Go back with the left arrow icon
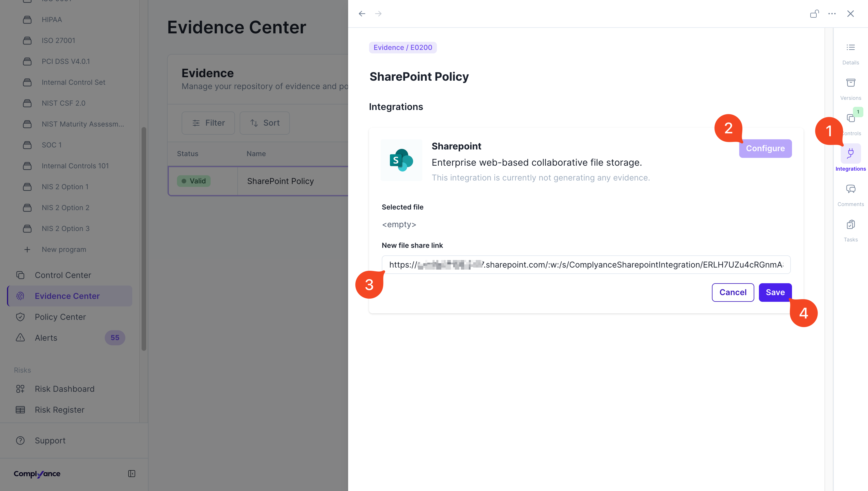The image size is (868, 491). point(362,14)
